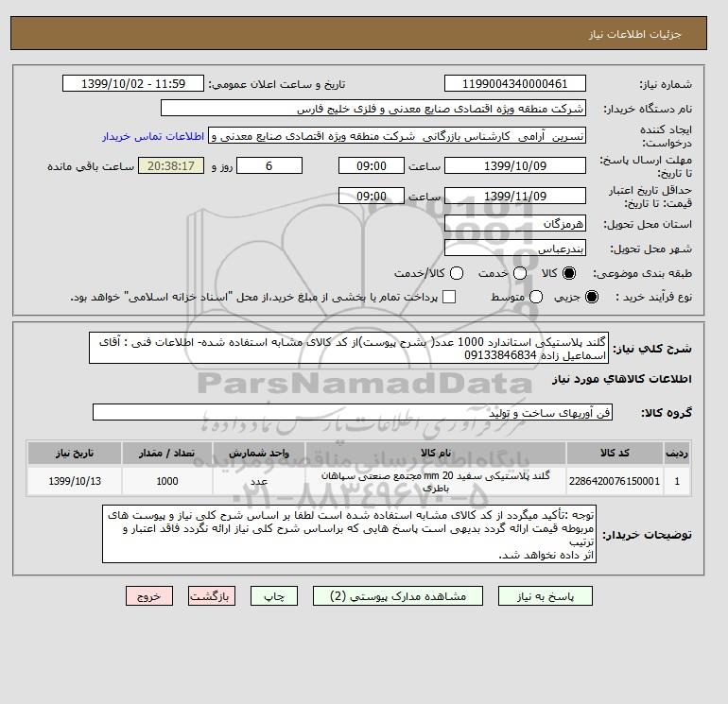The height and width of the screenshot is (704, 728).
Task: Click row number 1 cell
Action: pyautogui.click(x=677, y=481)
